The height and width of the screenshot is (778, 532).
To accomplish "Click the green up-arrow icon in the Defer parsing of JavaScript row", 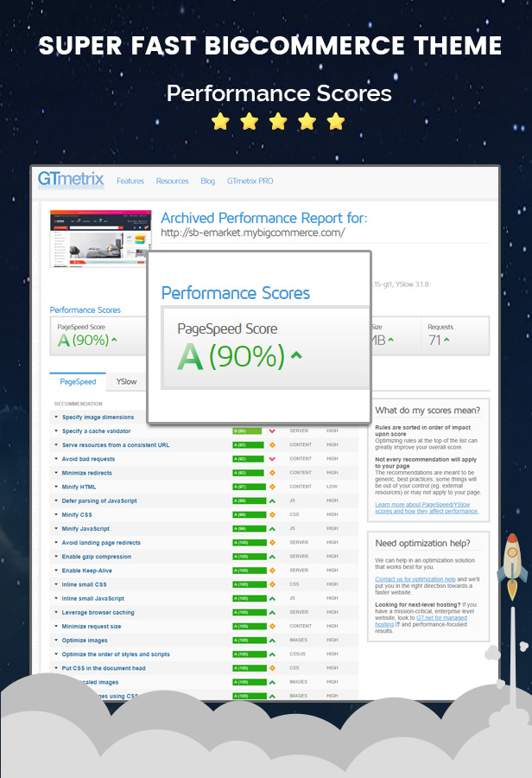I will (x=272, y=501).
